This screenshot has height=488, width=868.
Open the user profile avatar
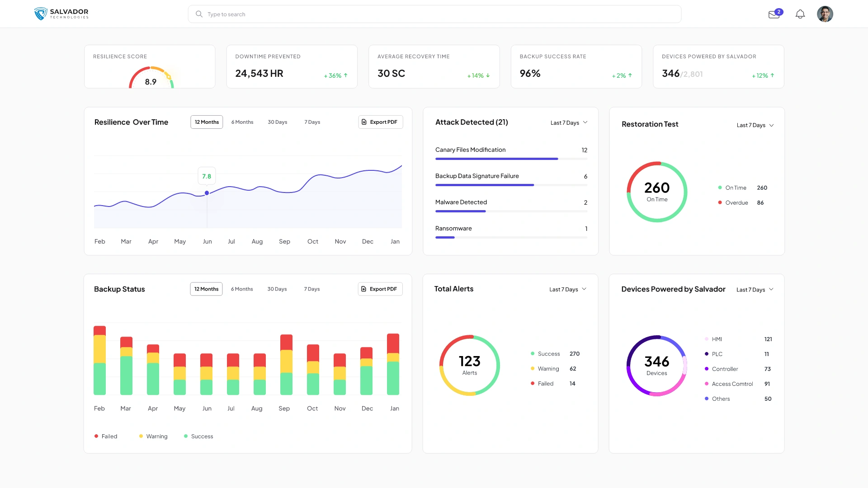pyautogui.click(x=825, y=14)
